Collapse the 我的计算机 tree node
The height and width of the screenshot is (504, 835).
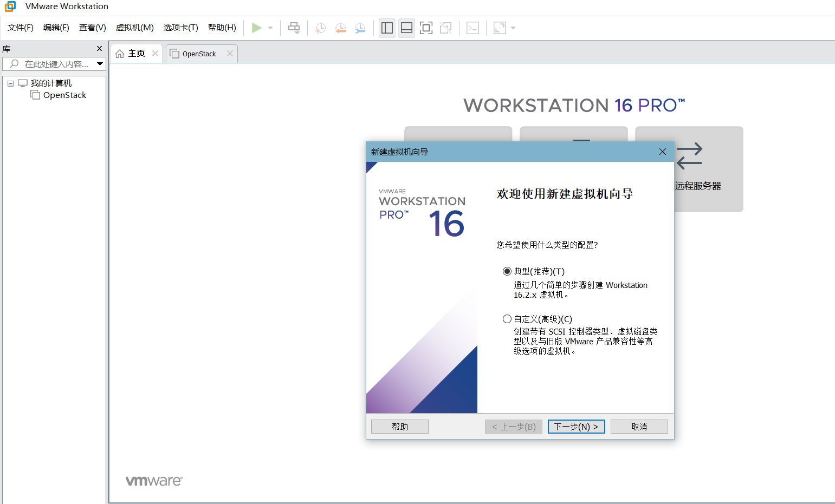(x=10, y=83)
